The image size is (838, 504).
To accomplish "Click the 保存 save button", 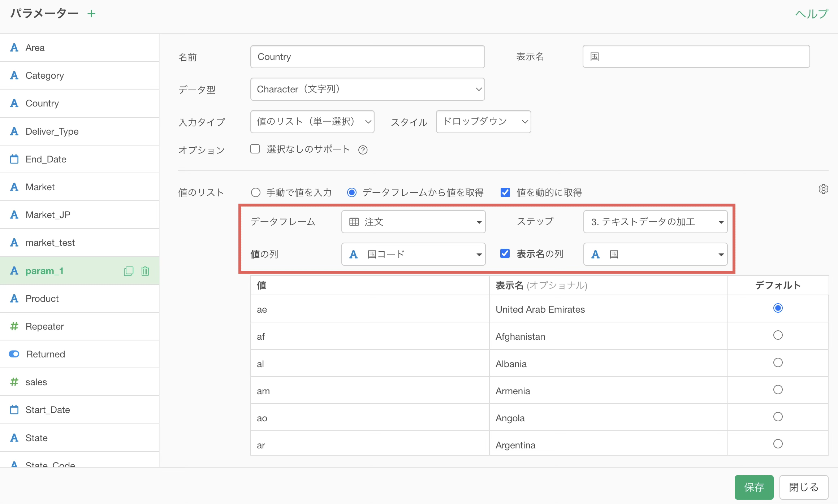I will pos(754,487).
